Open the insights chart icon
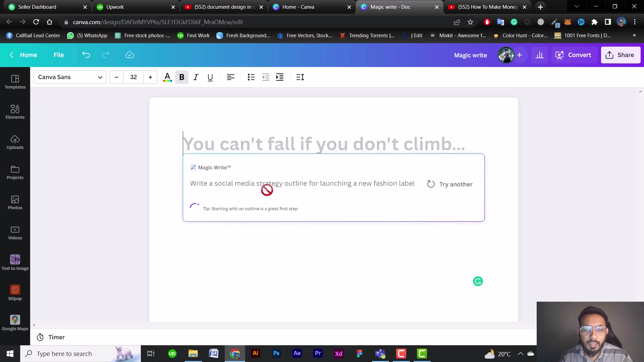 540,55
